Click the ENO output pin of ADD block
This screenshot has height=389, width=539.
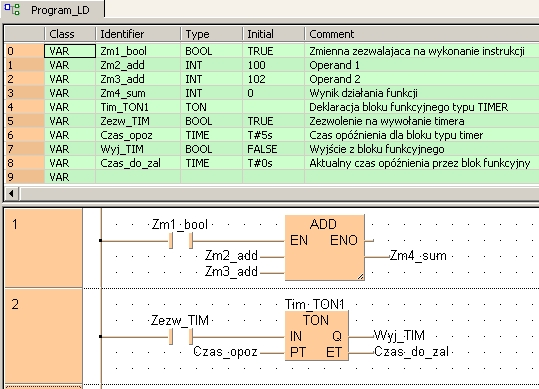[x=344, y=240]
